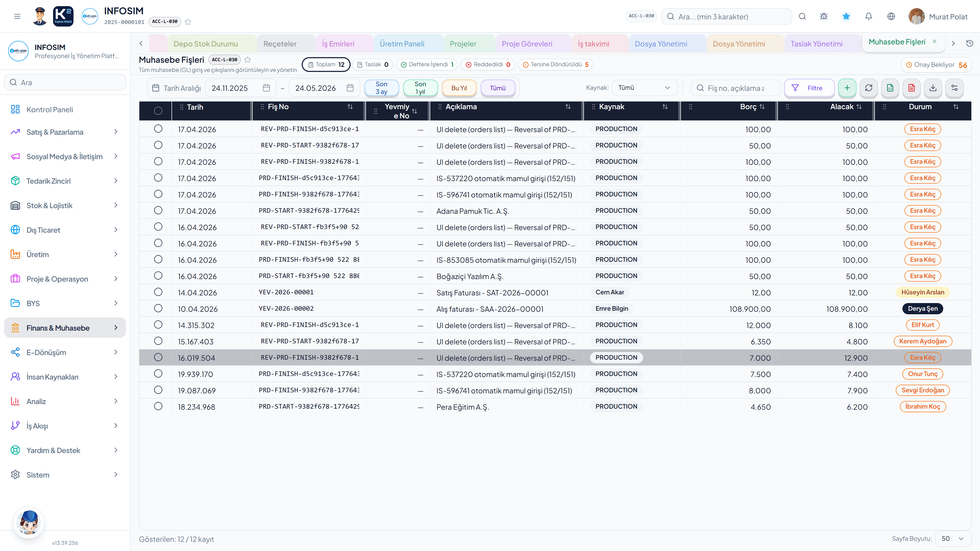Screen dimensions: 980x551
Task: Select row IS-853085 otomatik mamul girişi
Action: pos(158,259)
